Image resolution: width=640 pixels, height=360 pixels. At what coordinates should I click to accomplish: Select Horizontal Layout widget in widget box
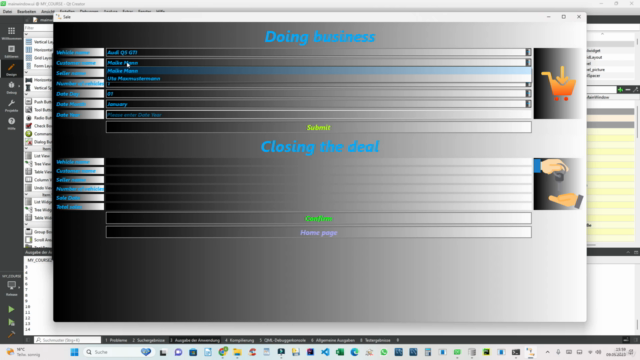tap(39, 50)
